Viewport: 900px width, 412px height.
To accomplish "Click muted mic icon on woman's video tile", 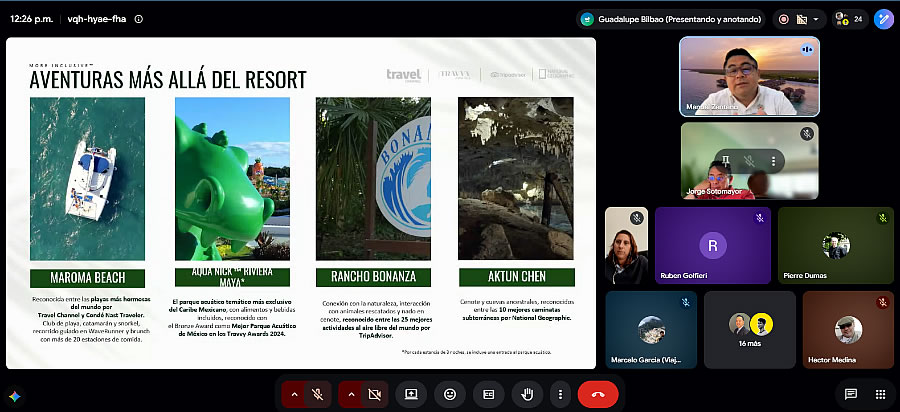I will 636,218.
